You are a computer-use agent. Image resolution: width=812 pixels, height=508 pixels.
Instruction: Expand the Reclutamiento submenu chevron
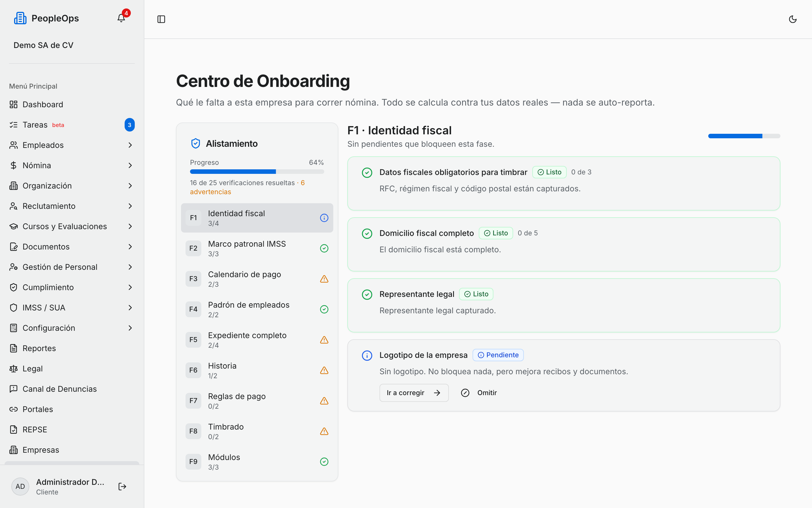[x=130, y=206]
